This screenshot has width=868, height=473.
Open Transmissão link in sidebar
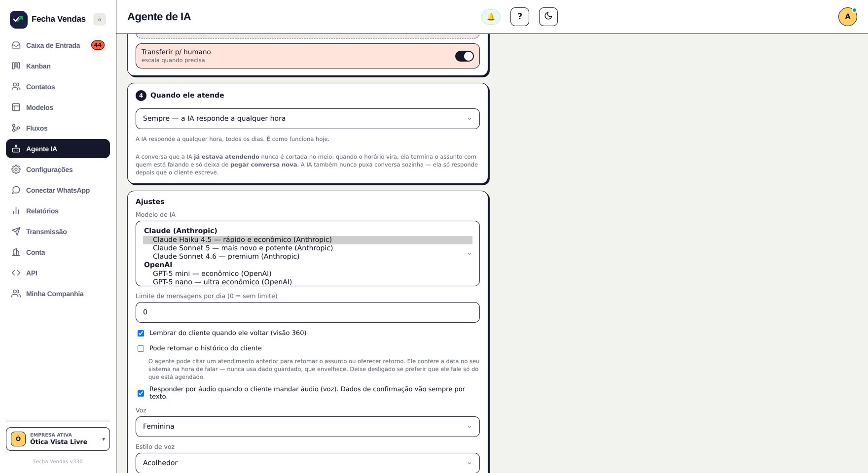pyautogui.click(x=58, y=232)
